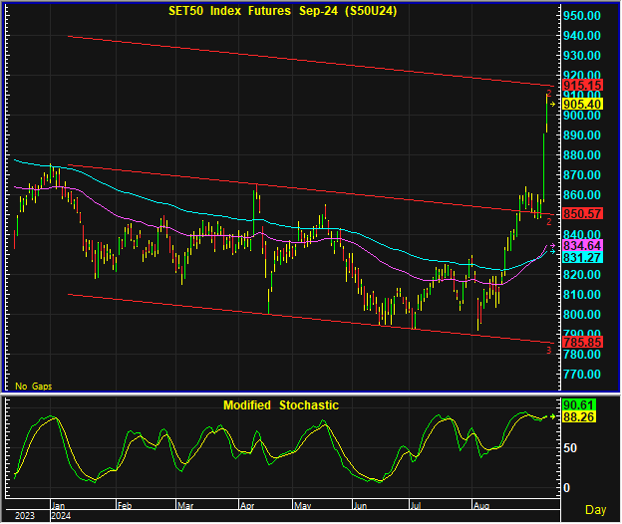Screen dimensions: 622x524
Task: Click the 940.00 price axis label
Action: pos(582,36)
